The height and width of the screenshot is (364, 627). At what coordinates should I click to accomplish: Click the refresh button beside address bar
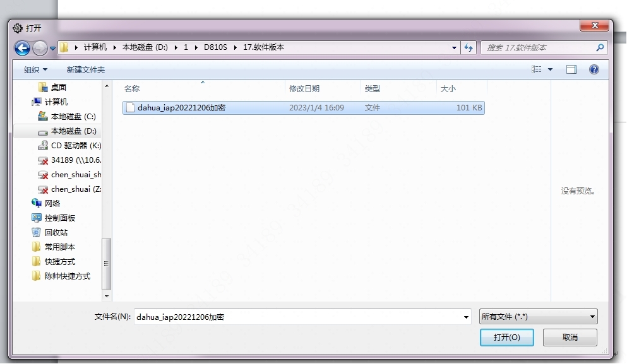pyautogui.click(x=469, y=48)
